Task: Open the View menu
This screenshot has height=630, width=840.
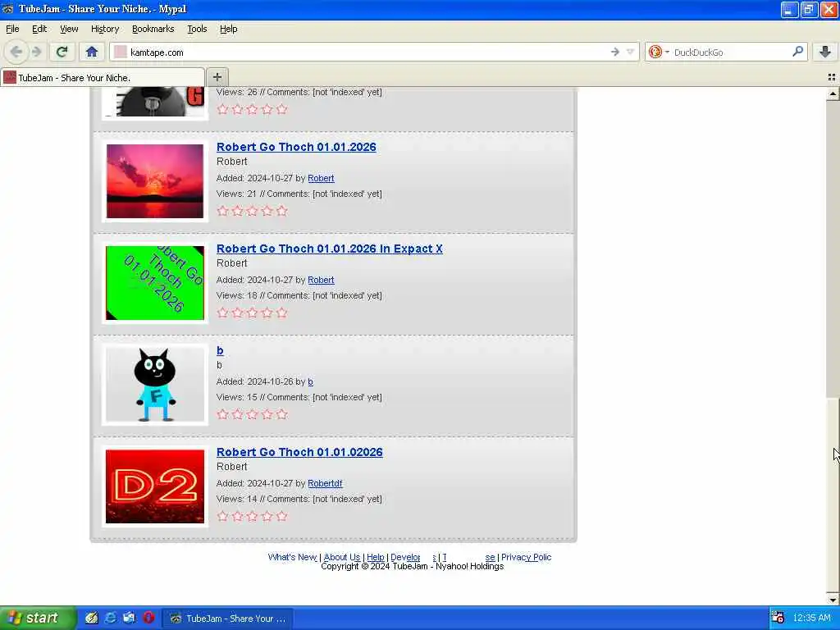Action: 69,29
